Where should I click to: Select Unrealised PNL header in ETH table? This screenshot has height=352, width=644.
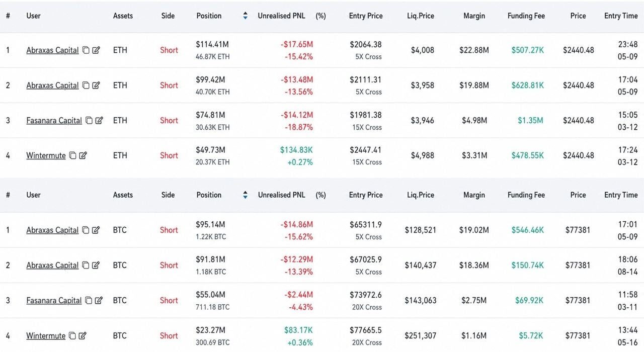click(x=281, y=16)
